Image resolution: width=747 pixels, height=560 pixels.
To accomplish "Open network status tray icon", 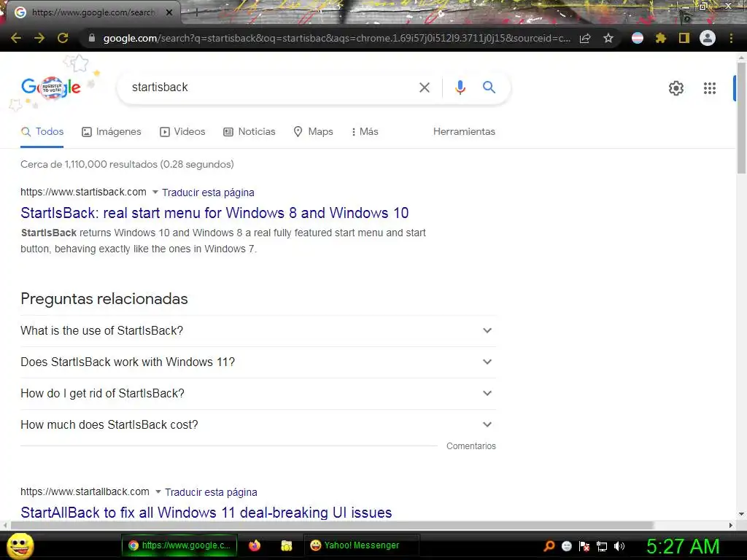I will click(602, 546).
